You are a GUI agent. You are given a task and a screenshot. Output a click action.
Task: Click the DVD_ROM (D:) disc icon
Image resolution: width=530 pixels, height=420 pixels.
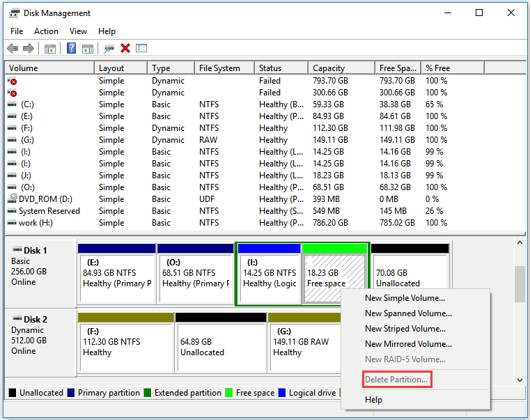(13, 199)
